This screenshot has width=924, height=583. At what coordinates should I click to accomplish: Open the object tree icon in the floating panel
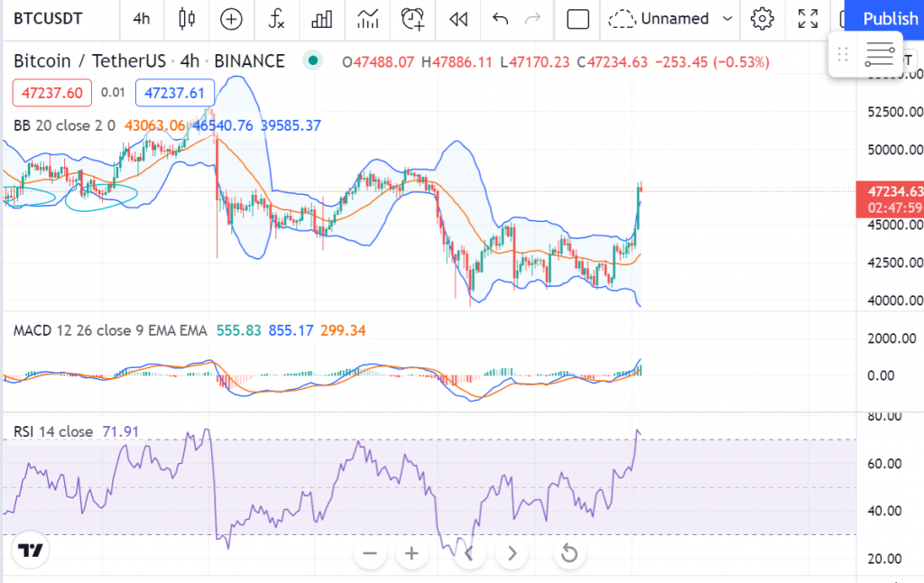coord(879,55)
